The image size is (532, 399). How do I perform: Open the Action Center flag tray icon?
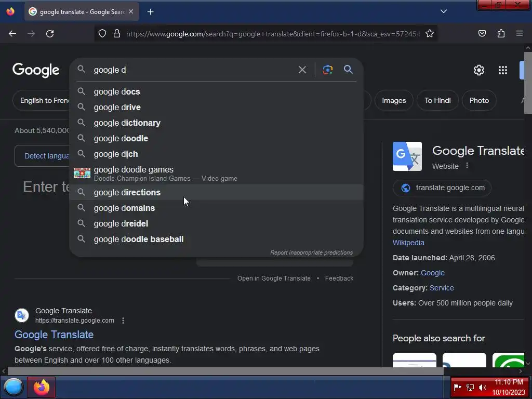pos(457,387)
